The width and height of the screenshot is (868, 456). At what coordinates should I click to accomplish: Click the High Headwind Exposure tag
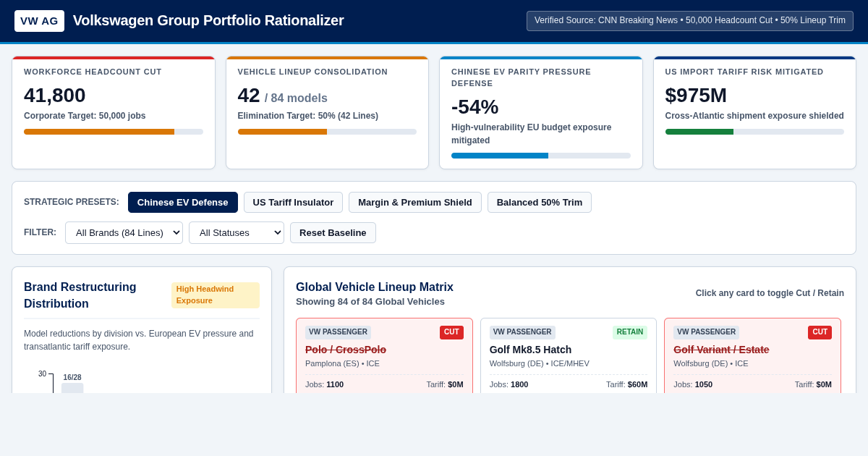pos(216,295)
